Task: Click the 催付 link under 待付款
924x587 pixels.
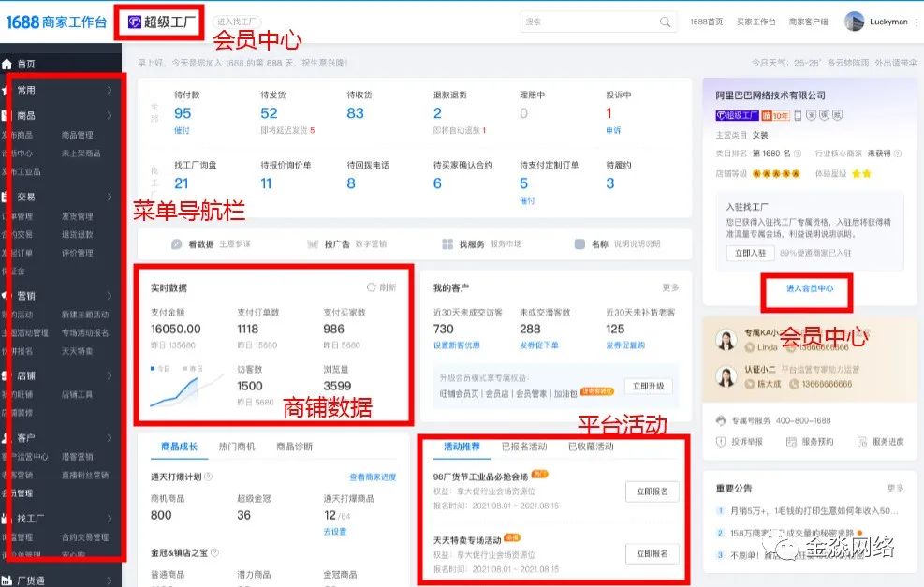Action: (x=182, y=131)
